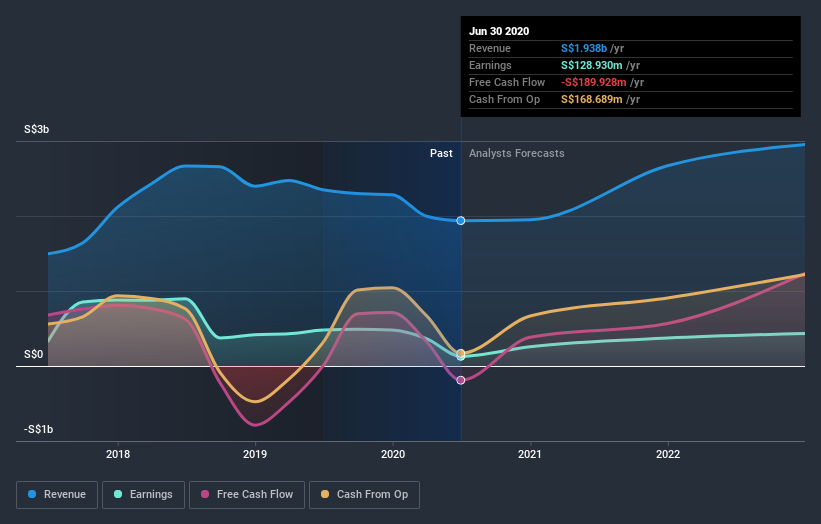Click the Analysts Forecasts label
Viewport: 821px width, 524px height.
pyautogui.click(x=516, y=153)
